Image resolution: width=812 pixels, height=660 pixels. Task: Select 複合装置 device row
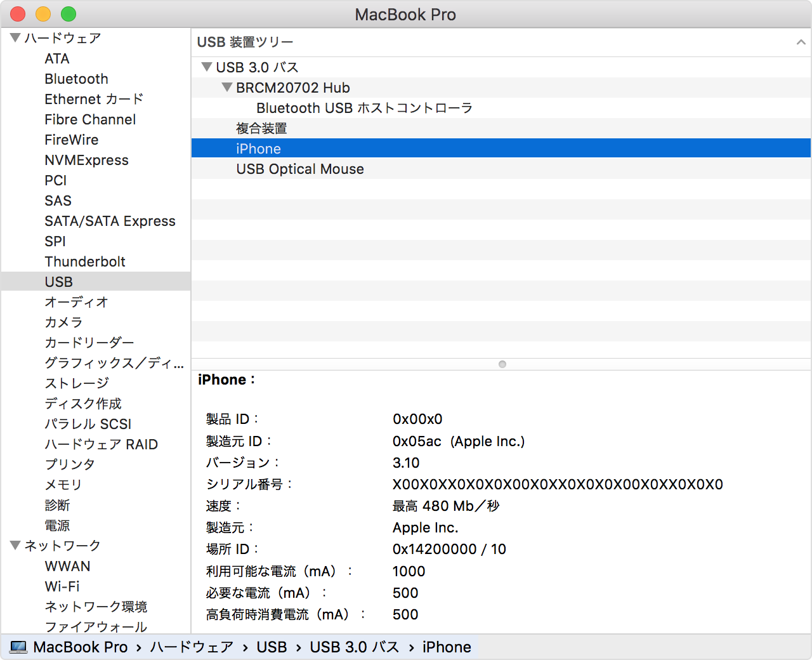pyautogui.click(x=501, y=128)
